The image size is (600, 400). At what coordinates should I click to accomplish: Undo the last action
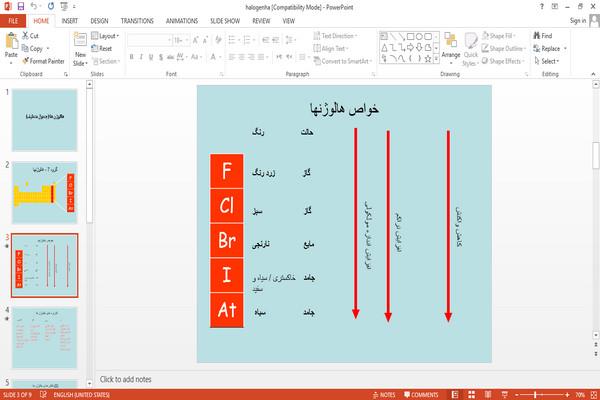point(34,6)
